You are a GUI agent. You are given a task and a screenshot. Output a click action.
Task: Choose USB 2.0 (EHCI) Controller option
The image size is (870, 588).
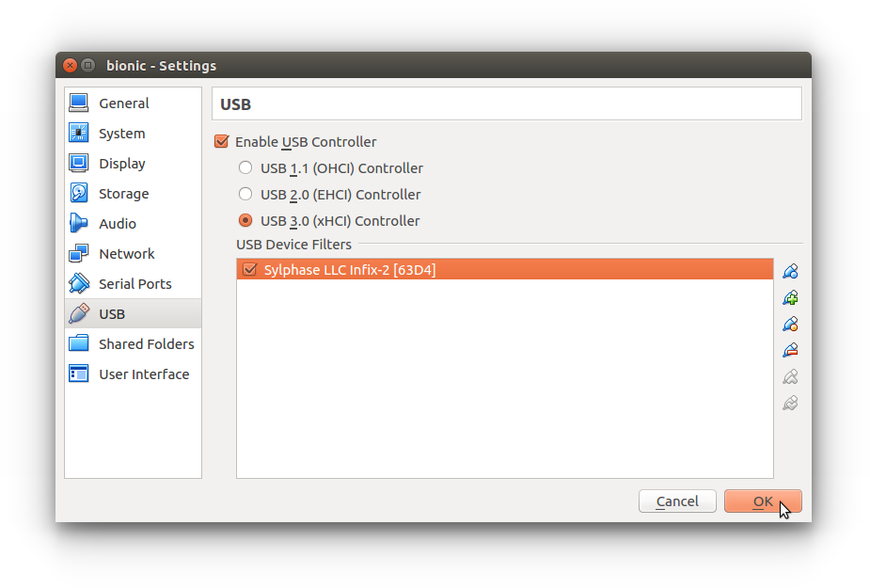[x=245, y=195]
